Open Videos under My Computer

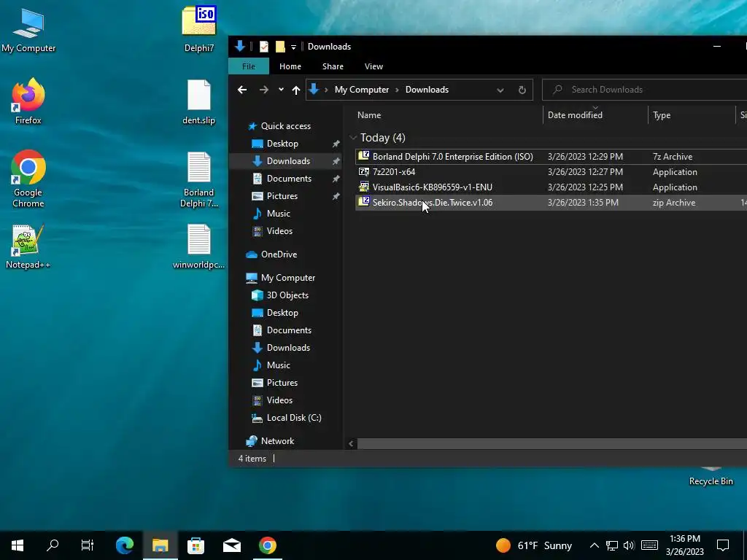pos(279,400)
